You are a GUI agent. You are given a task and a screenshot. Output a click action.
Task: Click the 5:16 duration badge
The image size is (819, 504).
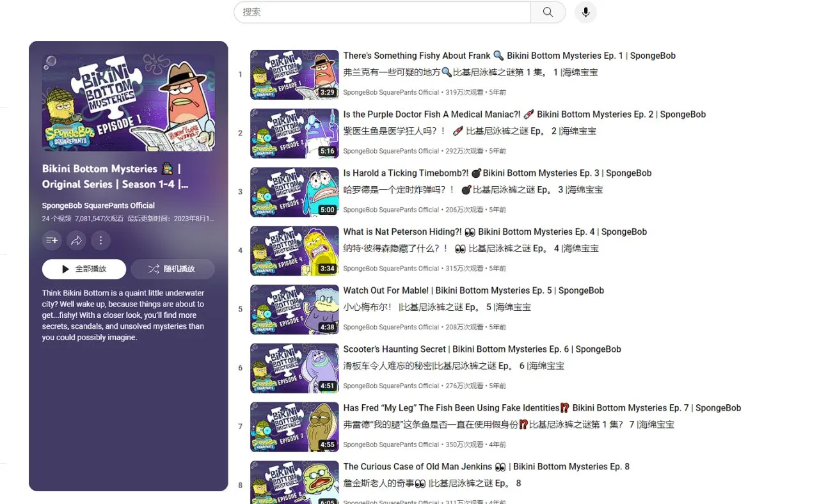tap(328, 152)
